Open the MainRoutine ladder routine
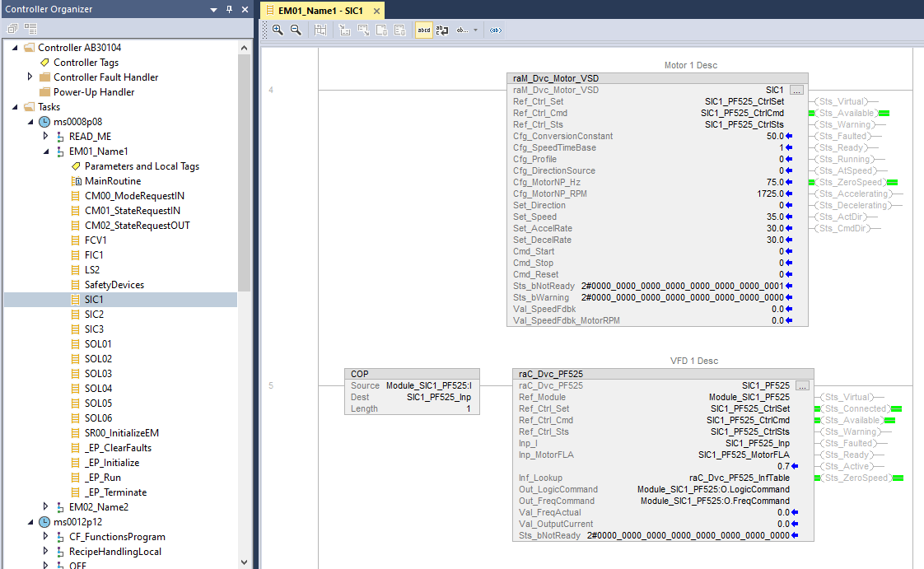The height and width of the screenshot is (569, 924). tap(112, 181)
